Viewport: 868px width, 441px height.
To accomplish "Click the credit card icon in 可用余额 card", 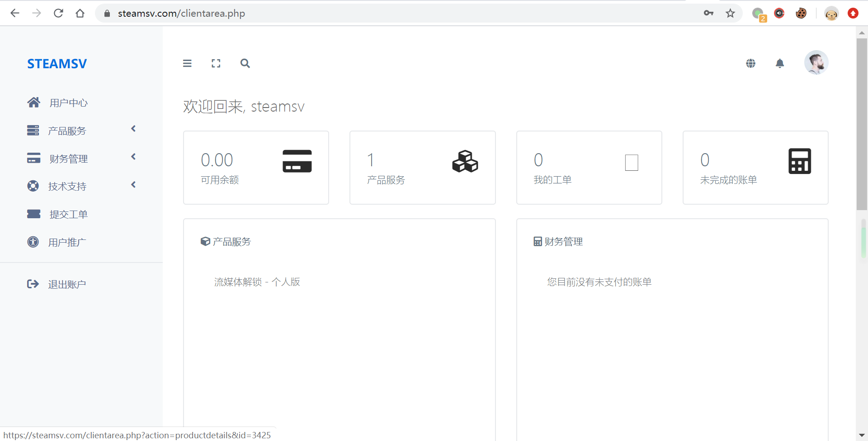I will point(297,161).
